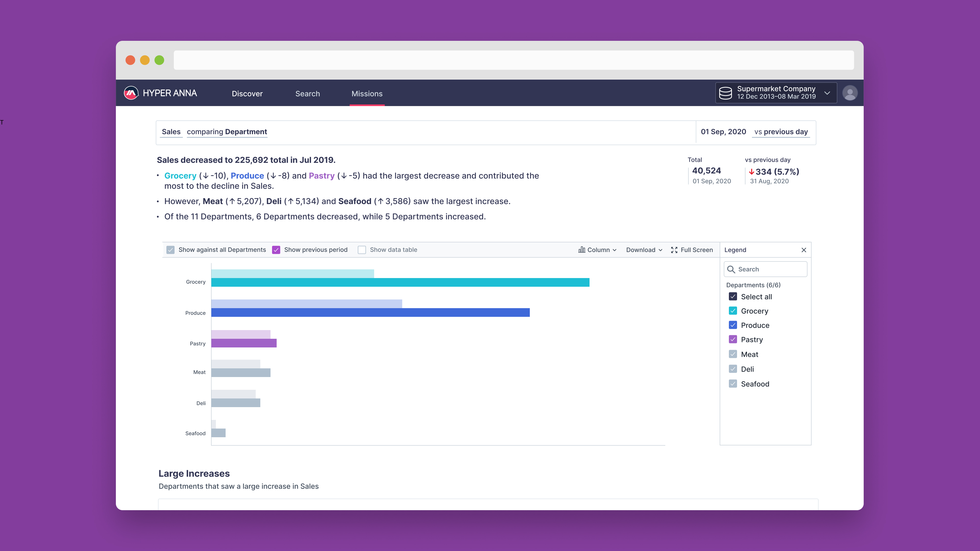Open the Supermarket Company dataset chevron
The height and width of the screenshot is (551, 980).
point(827,93)
